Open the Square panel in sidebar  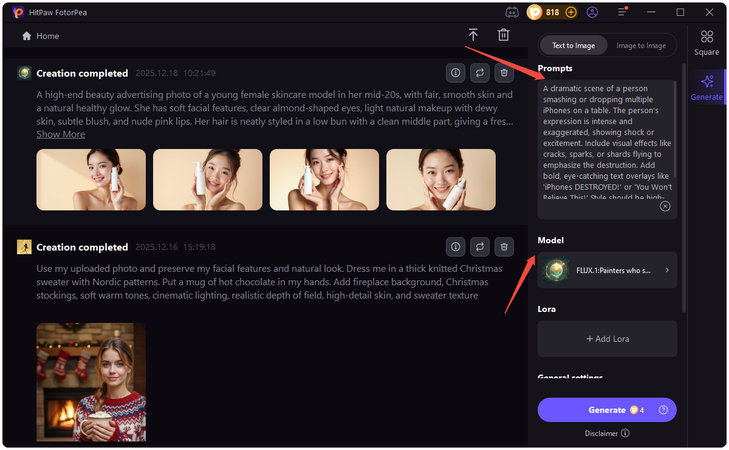(707, 42)
